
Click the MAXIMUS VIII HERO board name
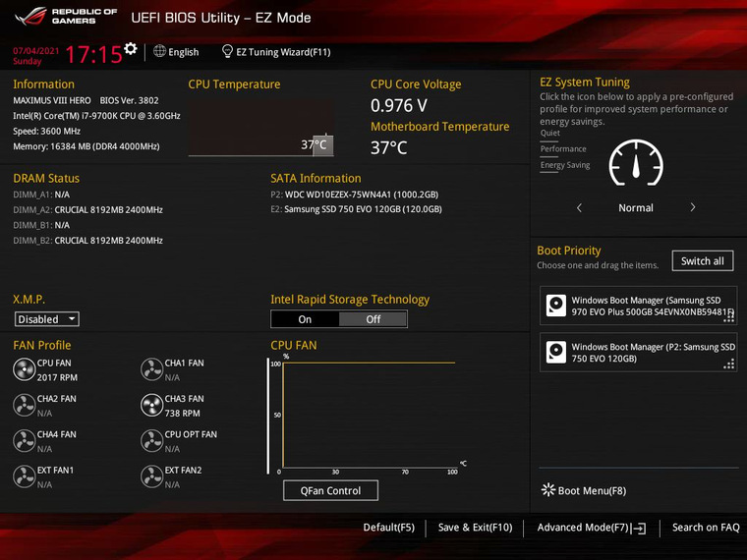pyautogui.click(x=52, y=100)
